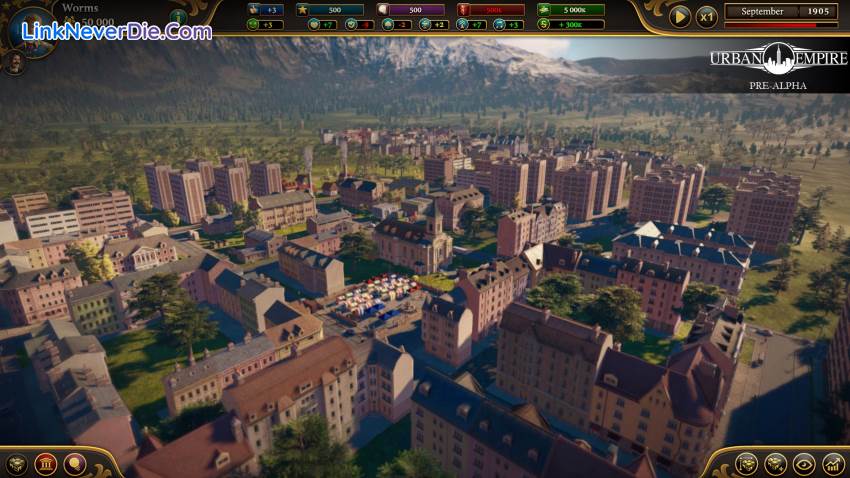Click the city name Worms
This screenshot has width=850, height=478.
click(80, 8)
